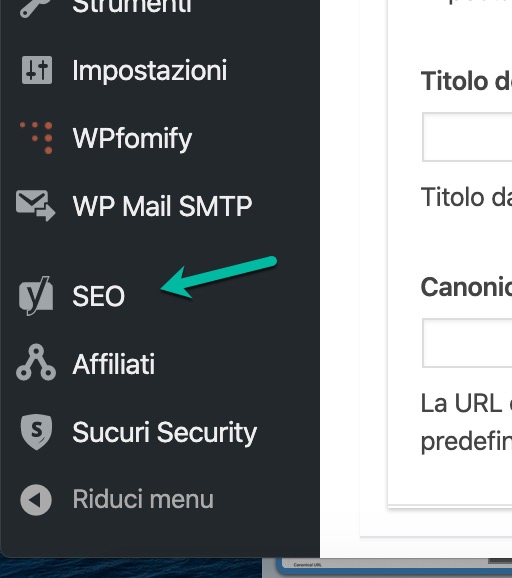Open the Impostazioni menu
The image size is (512, 578).
[x=150, y=70]
